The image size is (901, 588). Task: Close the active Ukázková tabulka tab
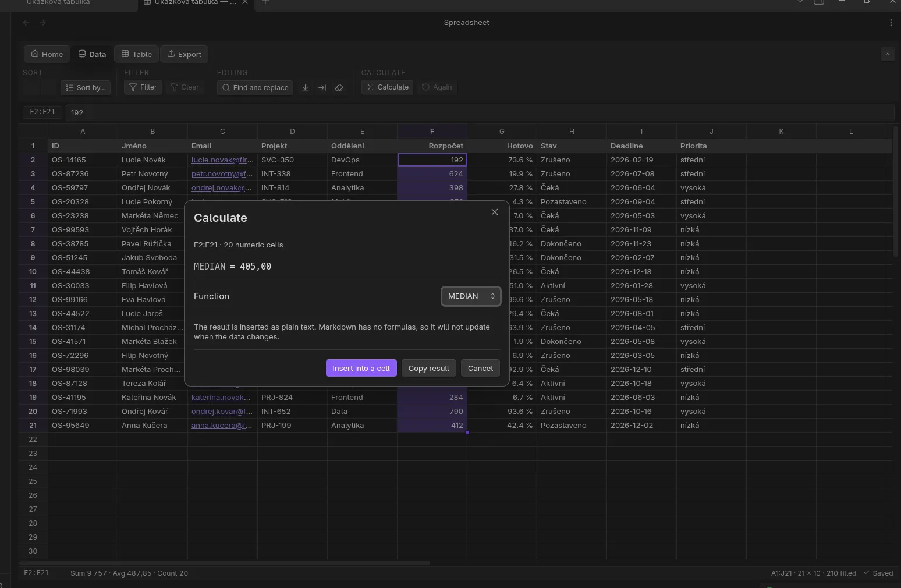pyautogui.click(x=245, y=2)
